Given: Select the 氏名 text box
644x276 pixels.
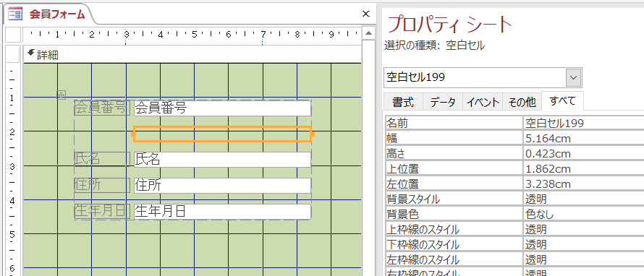Looking at the screenshot, I should [222, 160].
